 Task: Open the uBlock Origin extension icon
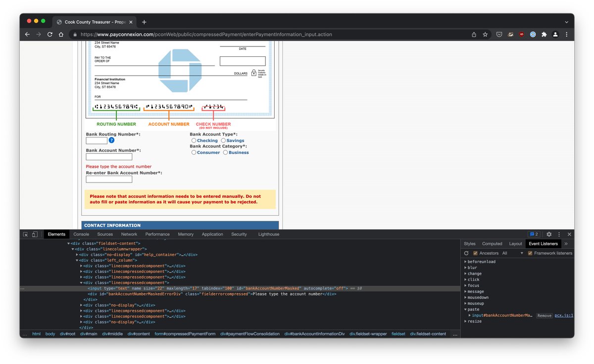[522, 35]
